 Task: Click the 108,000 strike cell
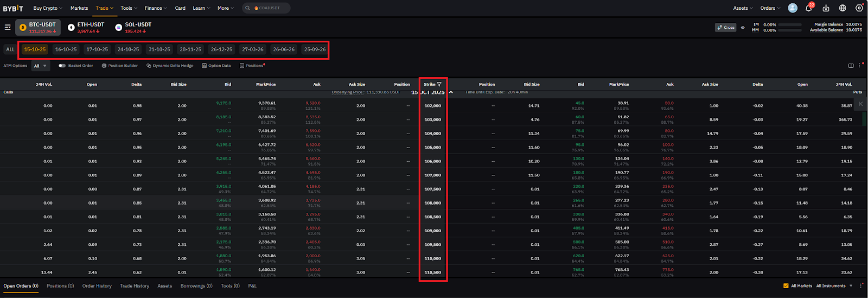433,203
